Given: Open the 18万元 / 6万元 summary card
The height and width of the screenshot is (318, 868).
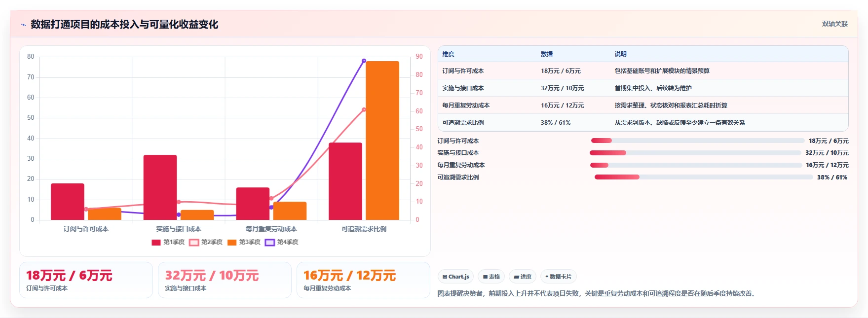Looking at the screenshot, I should point(86,280).
